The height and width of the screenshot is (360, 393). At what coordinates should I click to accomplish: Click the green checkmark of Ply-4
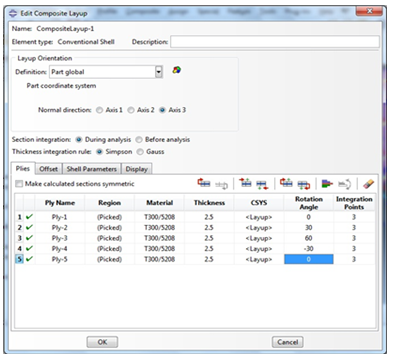click(29, 248)
